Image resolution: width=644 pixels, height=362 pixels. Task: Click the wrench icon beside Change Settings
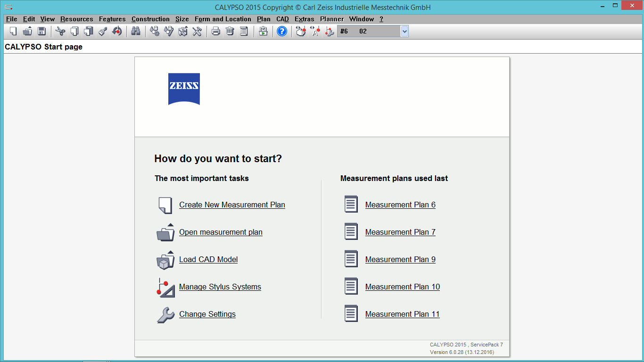165,314
